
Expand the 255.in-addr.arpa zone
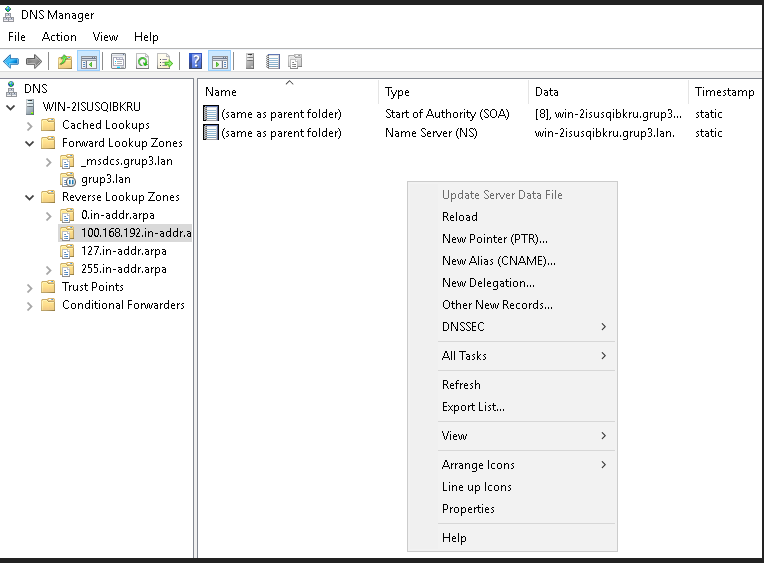click(x=48, y=270)
